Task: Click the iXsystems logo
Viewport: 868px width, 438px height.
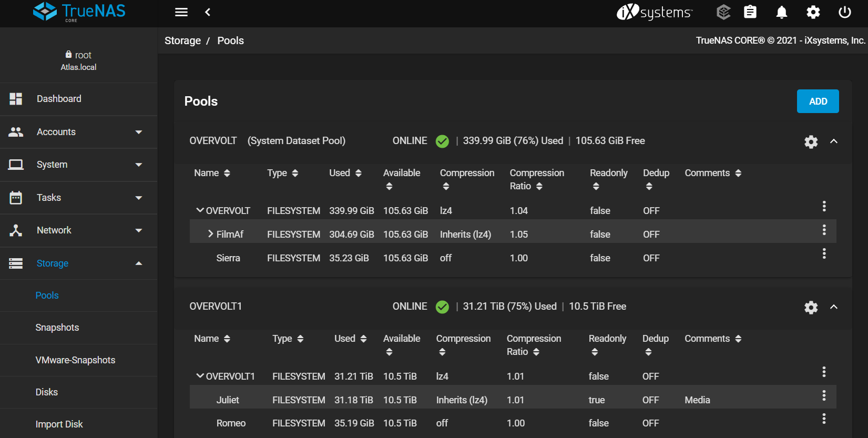Action: [x=655, y=12]
